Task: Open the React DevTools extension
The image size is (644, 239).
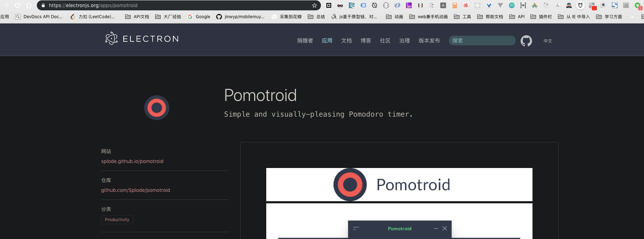Action: point(477,5)
